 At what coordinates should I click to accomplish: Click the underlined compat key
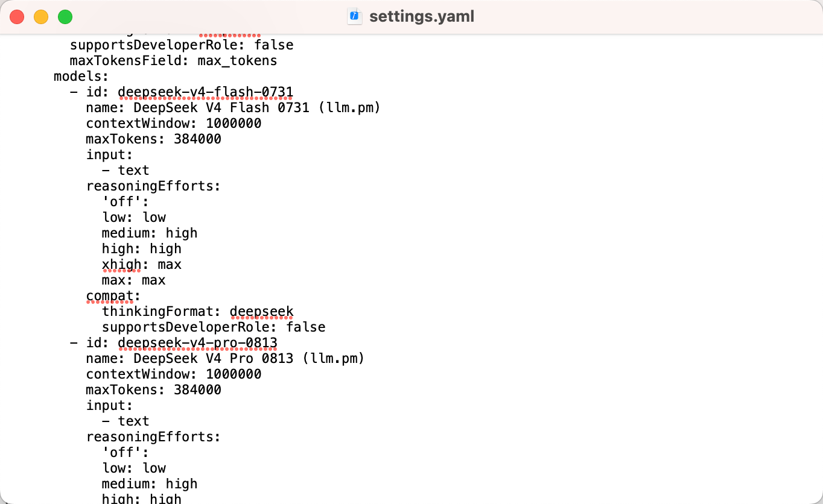(109, 296)
